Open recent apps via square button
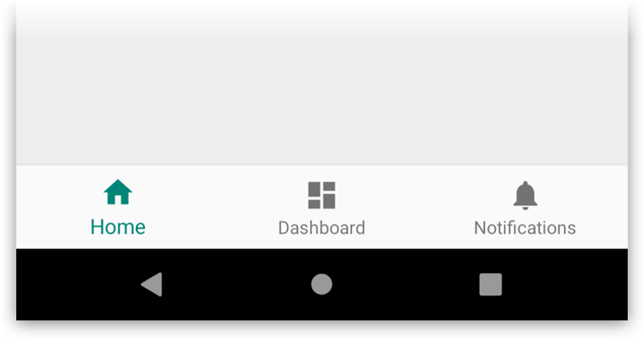The image size is (644, 339). tap(491, 284)
